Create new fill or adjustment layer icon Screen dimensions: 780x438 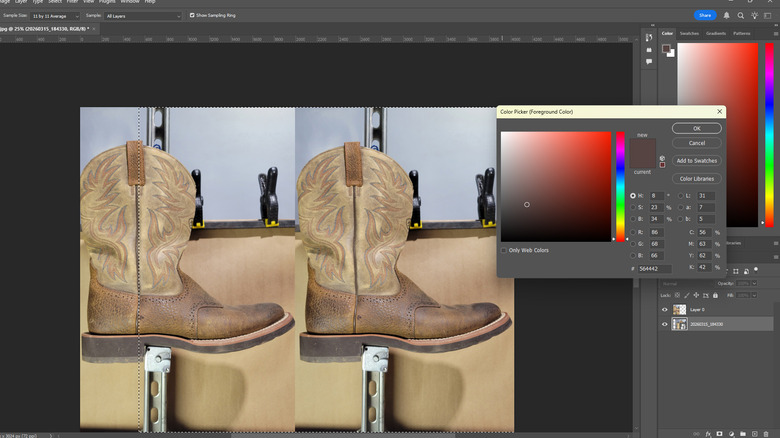click(x=731, y=434)
